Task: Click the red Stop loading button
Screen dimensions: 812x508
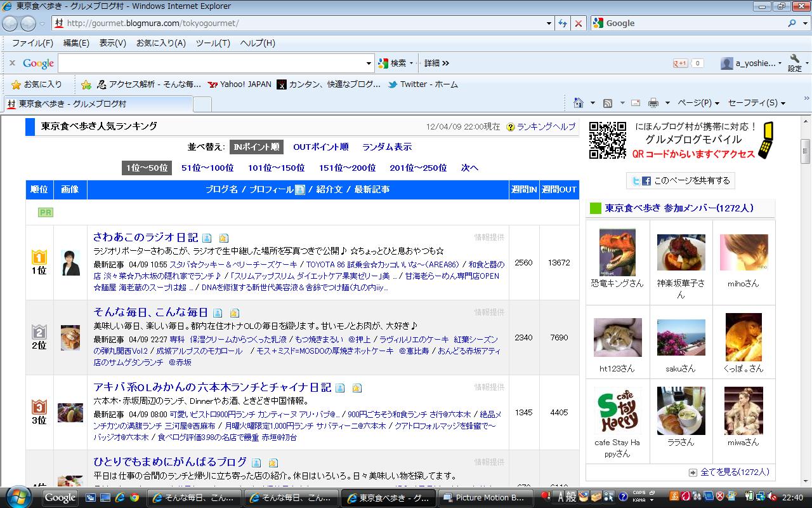Action: coord(578,23)
